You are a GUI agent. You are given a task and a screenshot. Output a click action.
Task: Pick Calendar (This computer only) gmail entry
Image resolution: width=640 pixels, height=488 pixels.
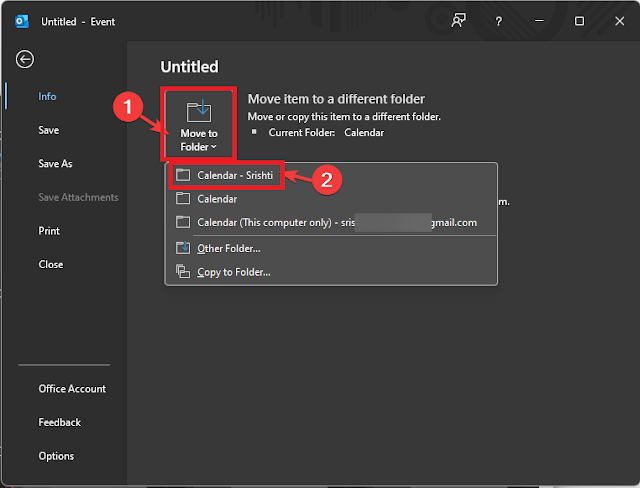click(x=331, y=222)
